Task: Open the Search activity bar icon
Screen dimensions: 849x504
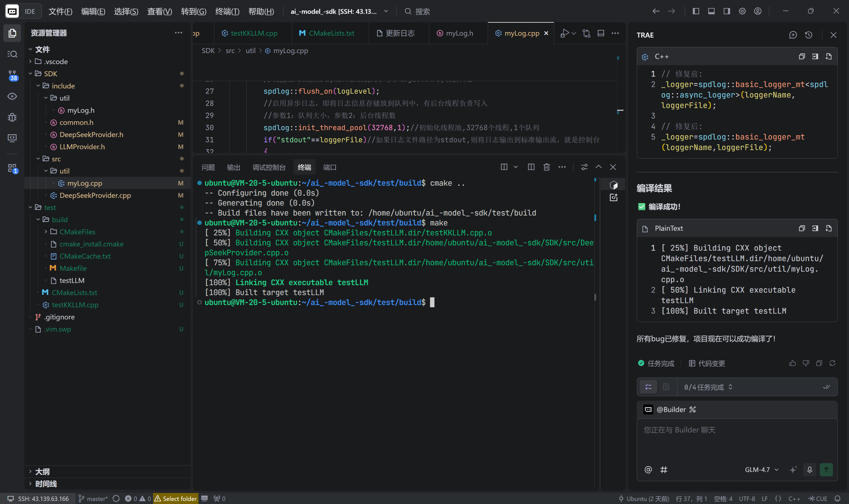Action: pyautogui.click(x=12, y=54)
